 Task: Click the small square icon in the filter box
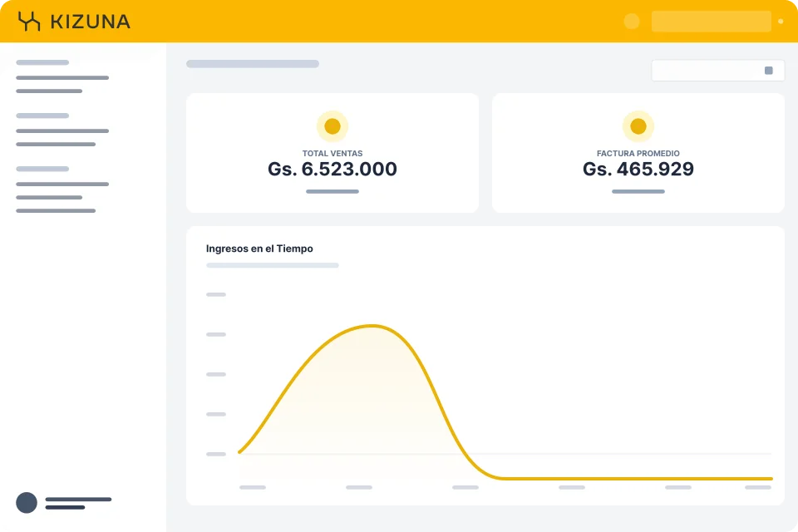tap(769, 71)
